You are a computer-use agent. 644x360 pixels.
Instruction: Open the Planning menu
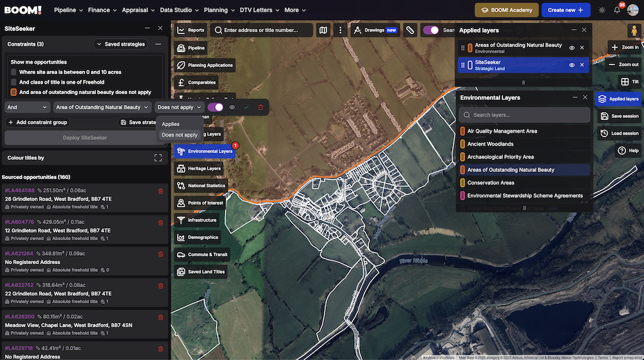pos(220,10)
